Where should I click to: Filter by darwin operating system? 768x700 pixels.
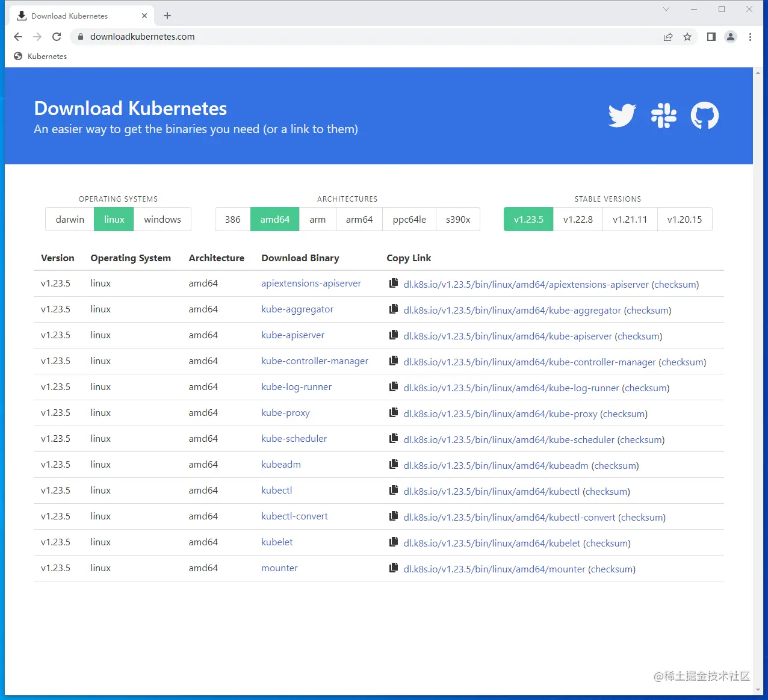[x=70, y=219]
